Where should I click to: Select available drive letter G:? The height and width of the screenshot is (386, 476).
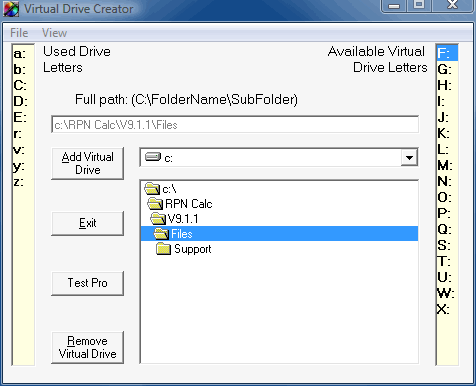point(444,69)
